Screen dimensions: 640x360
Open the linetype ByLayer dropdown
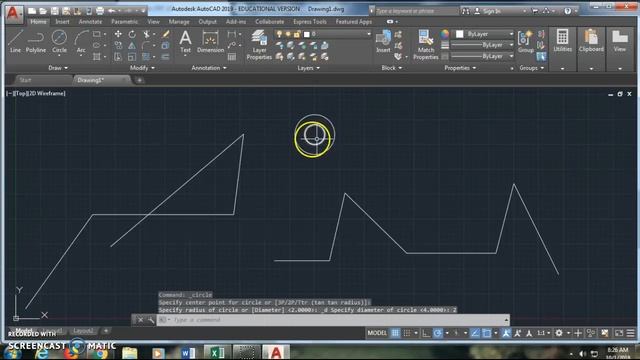tap(482, 56)
